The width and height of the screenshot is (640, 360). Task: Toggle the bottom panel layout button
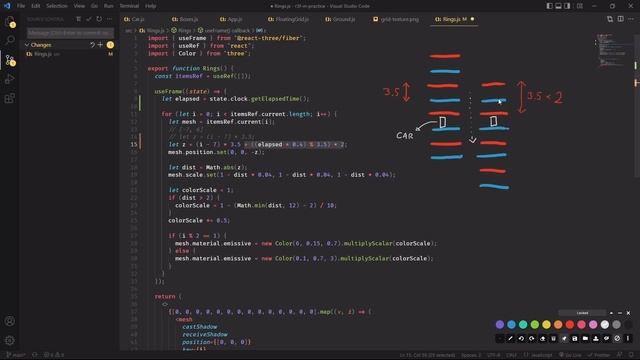pyautogui.click(x=558, y=6)
